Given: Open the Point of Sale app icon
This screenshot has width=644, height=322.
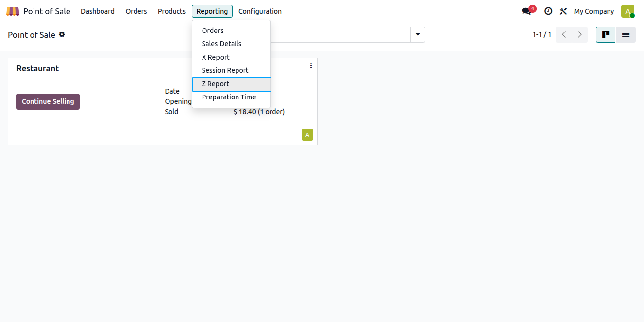Looking at the screenshot, I should point(13,11).
